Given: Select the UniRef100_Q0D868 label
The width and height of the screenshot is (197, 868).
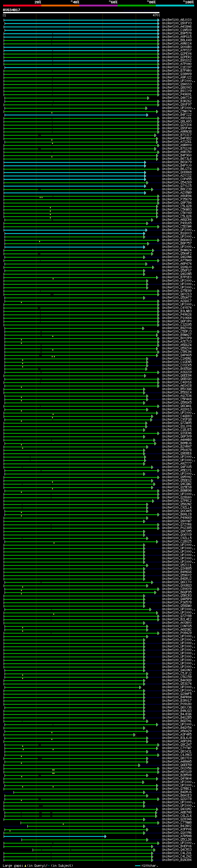Looking at the screenshot, I should tap(177, 172).
